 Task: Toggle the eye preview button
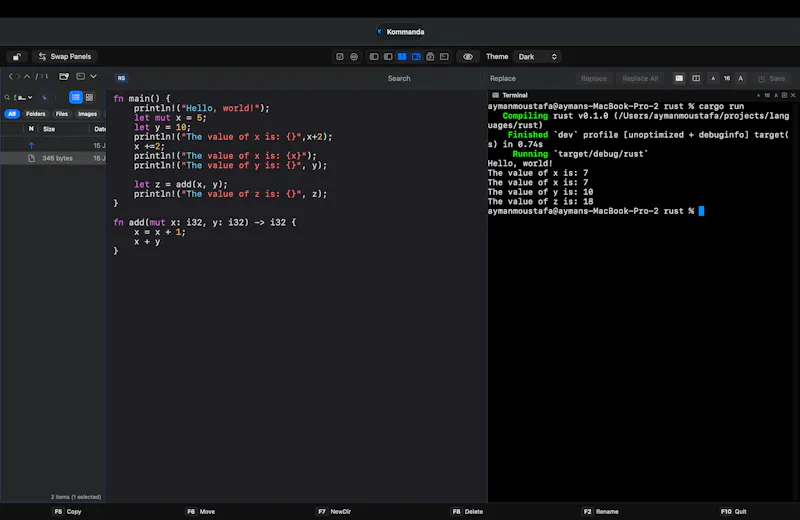pyautogui.click(x=467, y=57)
